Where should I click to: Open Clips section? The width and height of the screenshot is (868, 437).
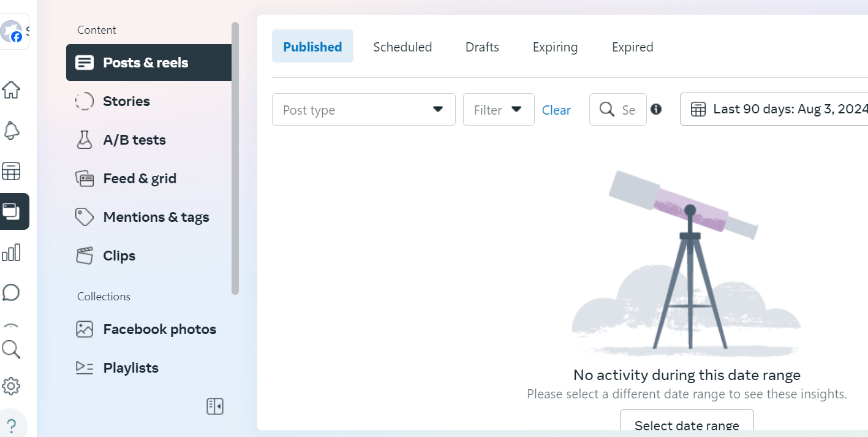click(149, 256)
